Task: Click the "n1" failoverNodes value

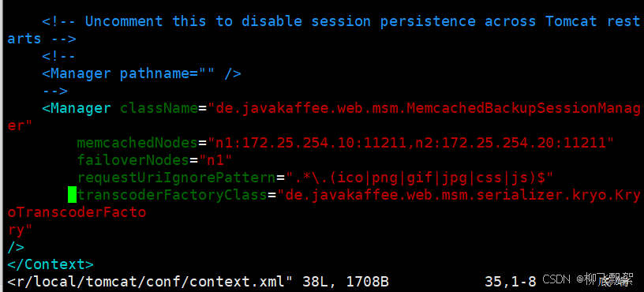Action: tap(215, 160)
